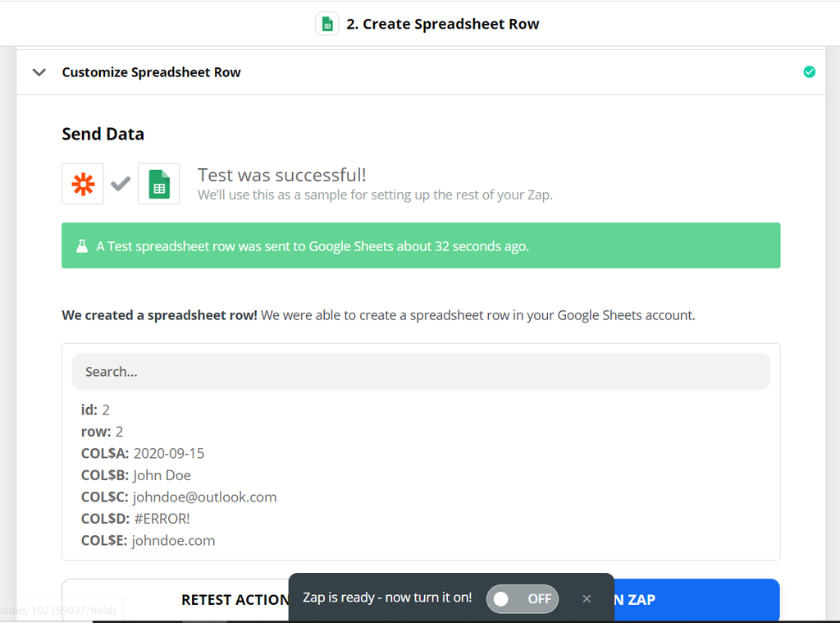
Task: Click the green checkmark on Customize Spreadsheet Row
Action: (x=810, y=72)
